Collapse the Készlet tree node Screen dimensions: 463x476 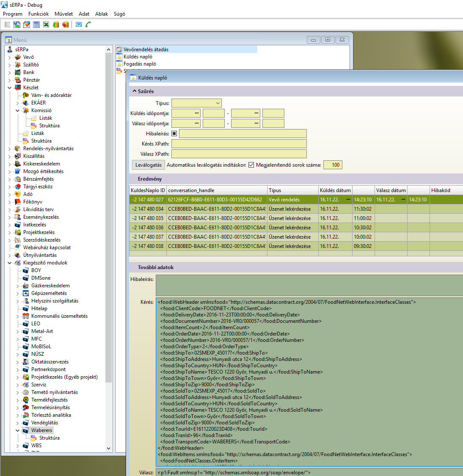[10, 88]
